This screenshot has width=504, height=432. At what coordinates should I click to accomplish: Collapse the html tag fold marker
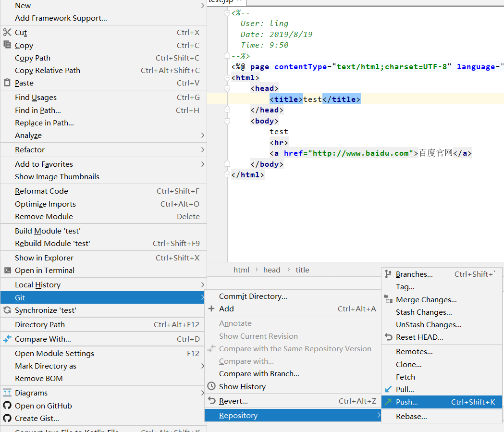227,77
